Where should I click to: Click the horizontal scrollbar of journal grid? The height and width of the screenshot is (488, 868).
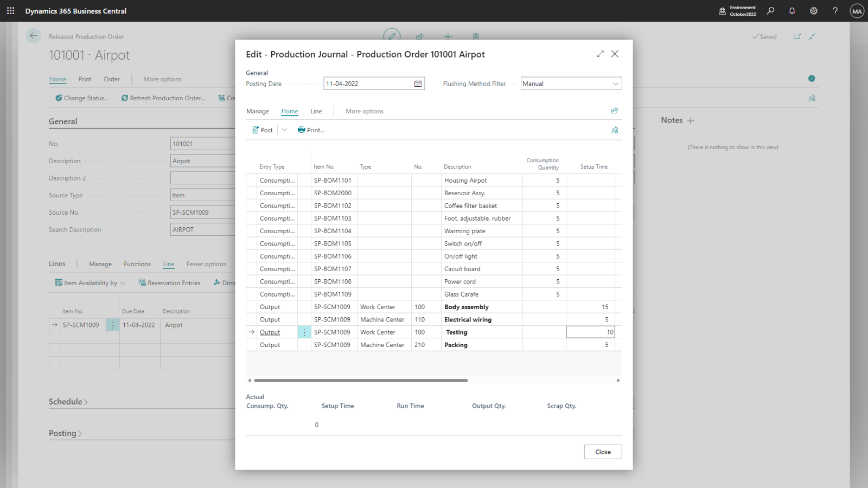click(x=361, y=381)
